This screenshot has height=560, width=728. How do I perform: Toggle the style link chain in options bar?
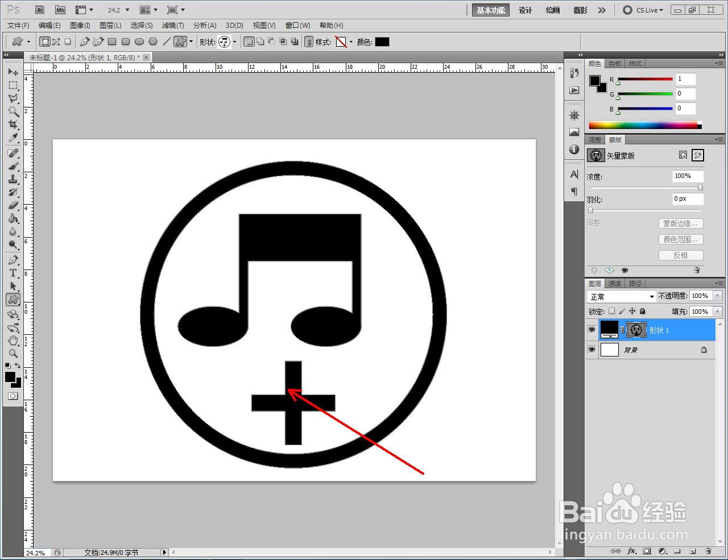click(x=309, y=42)
